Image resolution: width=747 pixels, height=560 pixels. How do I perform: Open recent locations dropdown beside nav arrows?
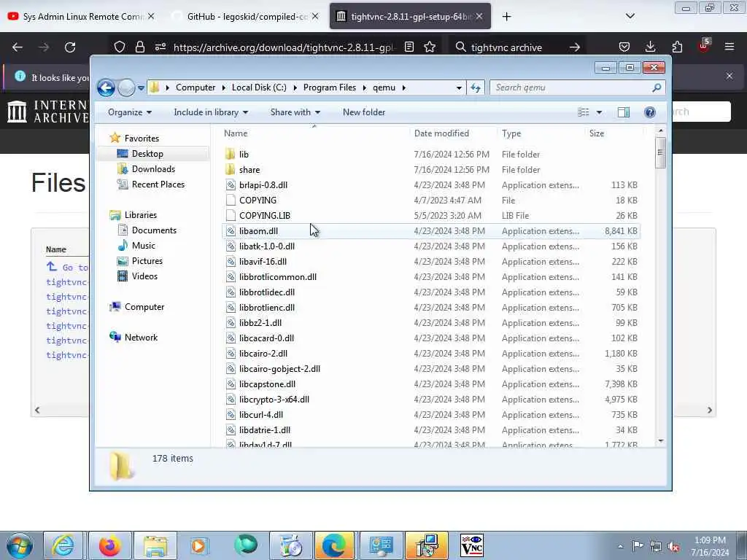pyautogui.click(x=141, y=87)
